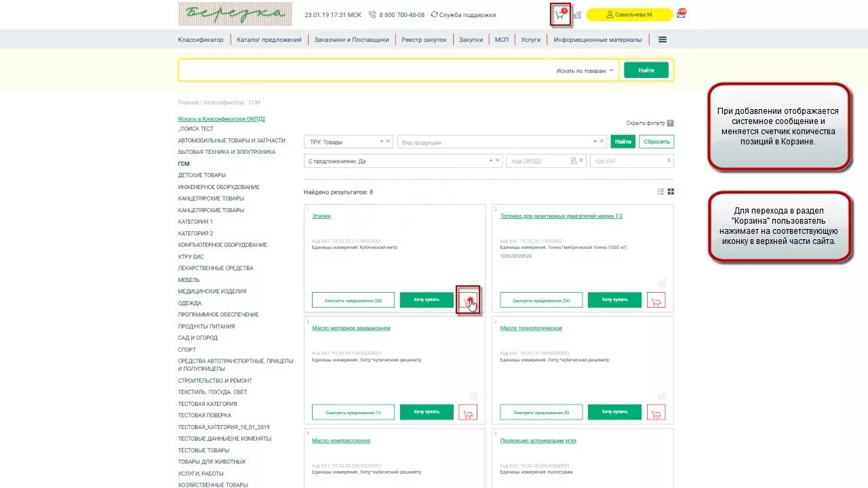
Task: Select category СТРОИТЕЛЬСТВО И РЕМОНТ
Action: click(x=215, y=380)
